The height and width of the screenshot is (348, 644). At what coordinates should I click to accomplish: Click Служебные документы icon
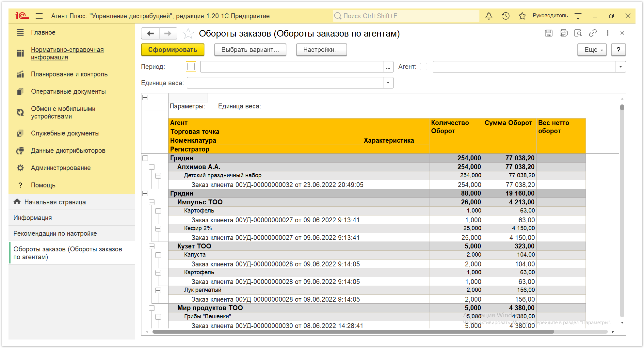[x=20, y=133]
